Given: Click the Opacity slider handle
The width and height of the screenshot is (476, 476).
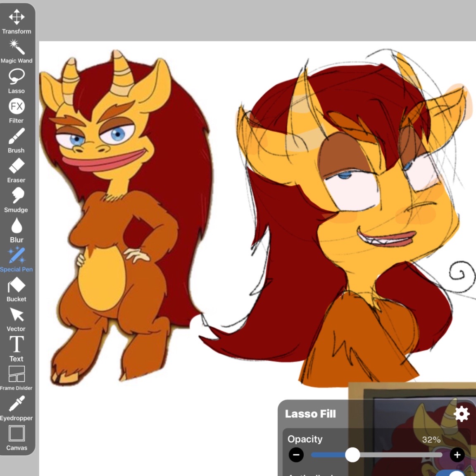Looking at the screenshot, I should point(352,455).
